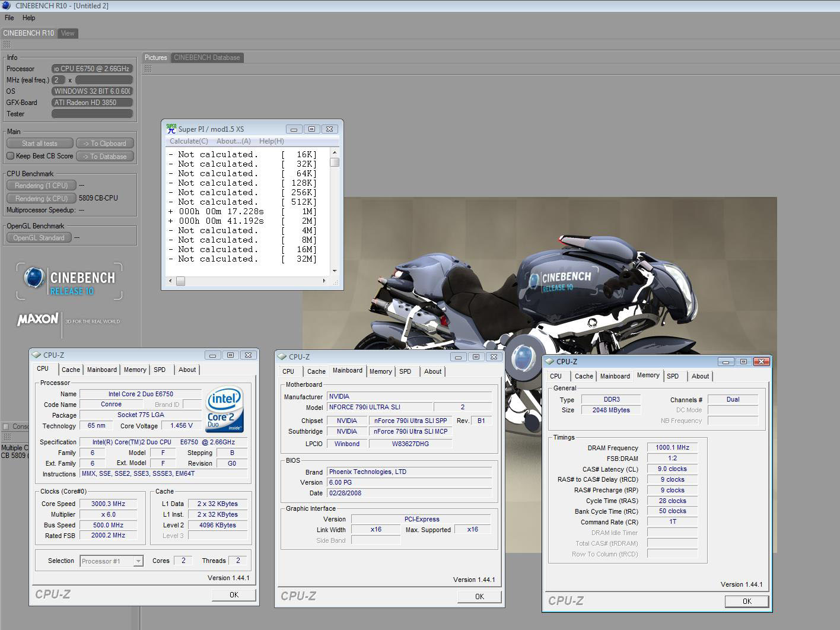
Task: Click the empty Tester field
Action: (x=93, y=114)
